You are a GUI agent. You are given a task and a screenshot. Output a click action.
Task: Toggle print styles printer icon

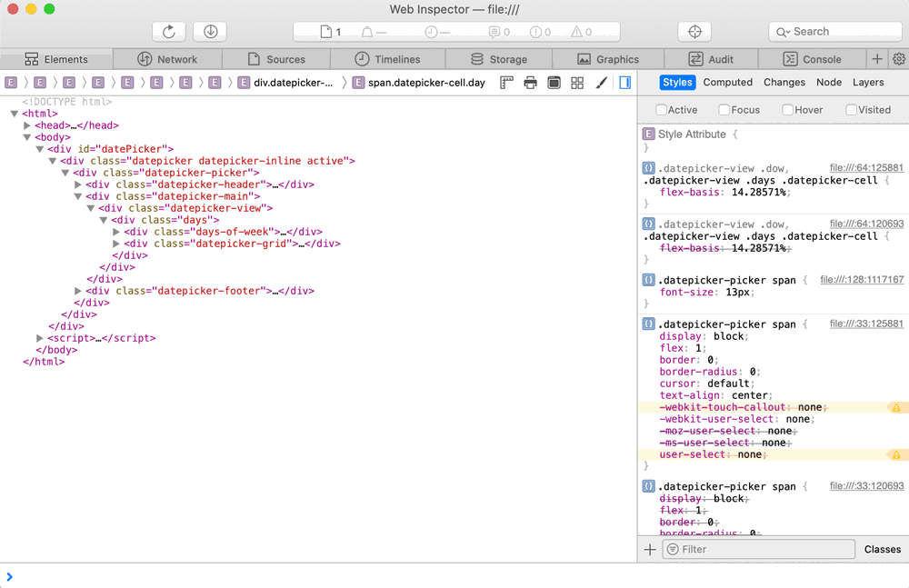[531, 83]
